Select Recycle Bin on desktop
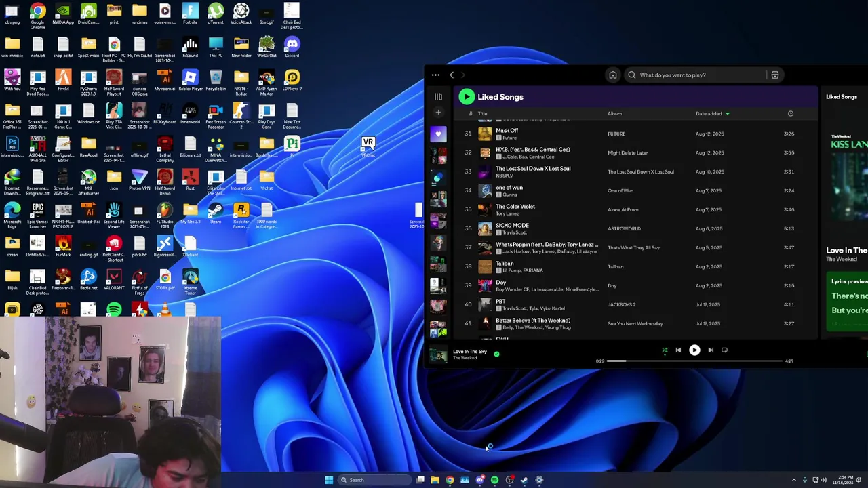Screen dimensions: 868x488 pos(216,81)
